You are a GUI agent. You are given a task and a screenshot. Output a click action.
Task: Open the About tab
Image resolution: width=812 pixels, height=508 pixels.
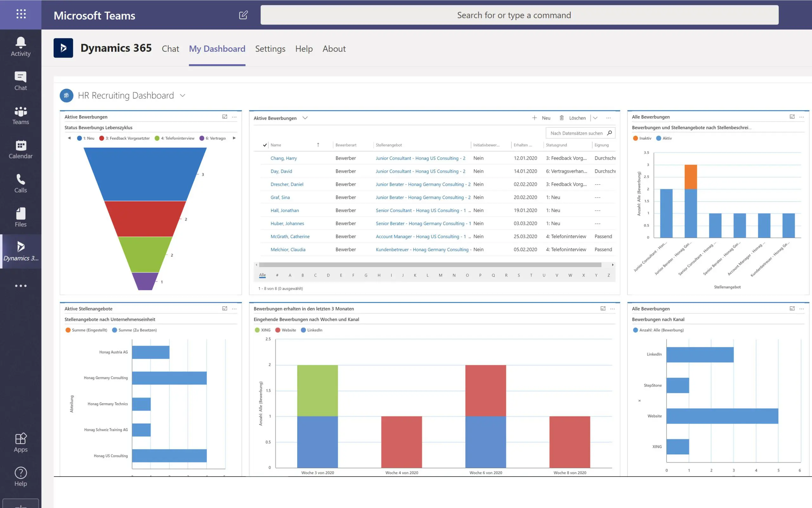click(x=334, y=49)
